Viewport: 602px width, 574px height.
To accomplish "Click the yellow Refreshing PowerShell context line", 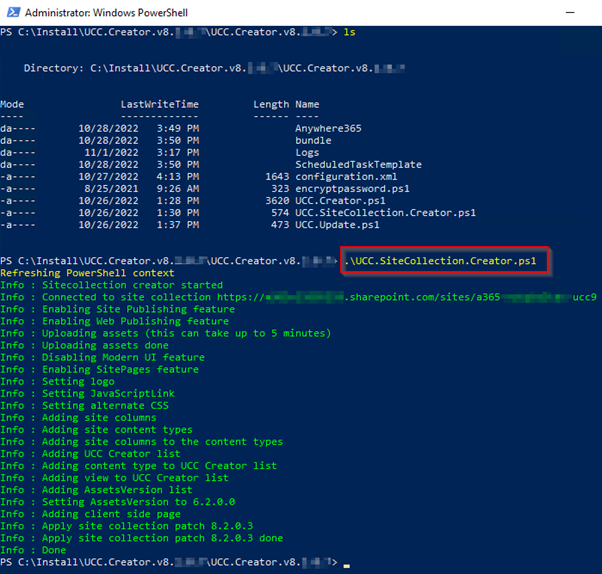I will click(x=87, y=273).
